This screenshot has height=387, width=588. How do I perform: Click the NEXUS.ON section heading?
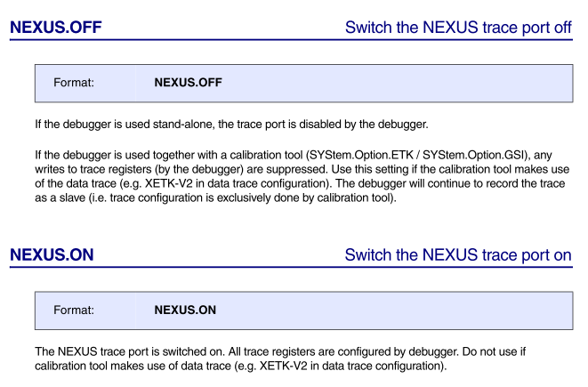(x=52, y=255)
